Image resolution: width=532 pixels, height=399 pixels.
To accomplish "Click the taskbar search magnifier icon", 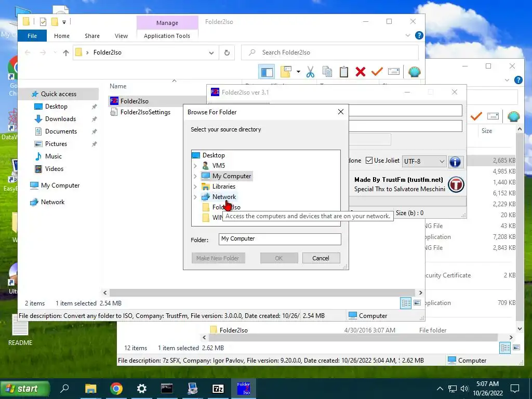I will 64,388.
